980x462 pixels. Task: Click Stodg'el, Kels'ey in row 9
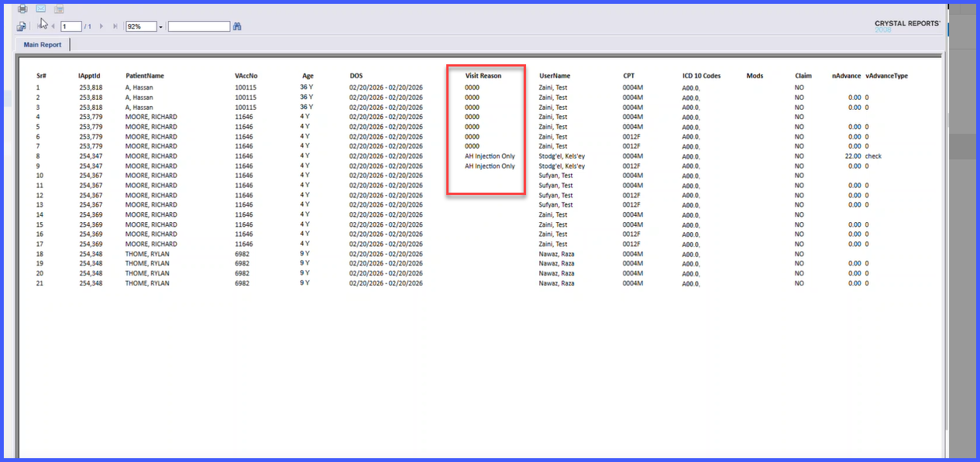click(x=562, y=166)
